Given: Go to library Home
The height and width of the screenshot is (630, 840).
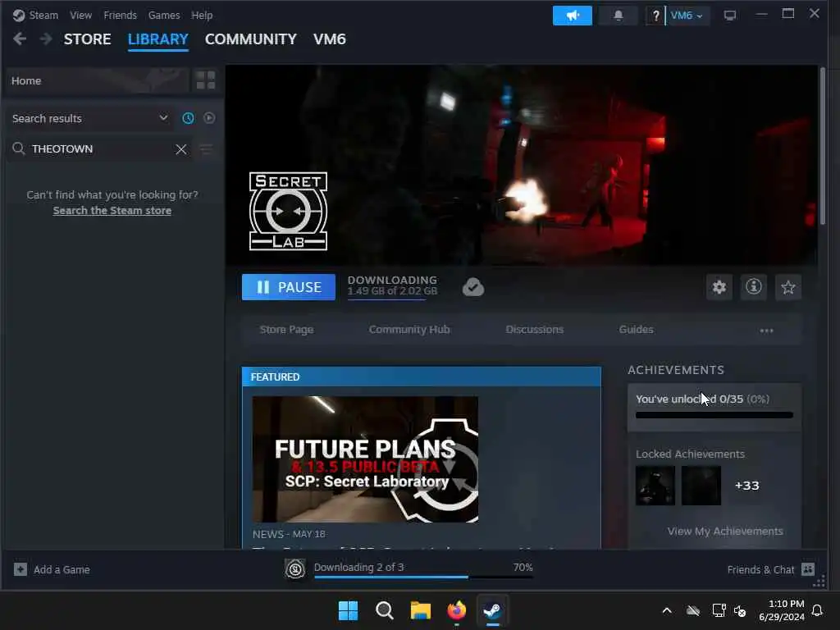Looking at the screenshot, I should point(97,80).
